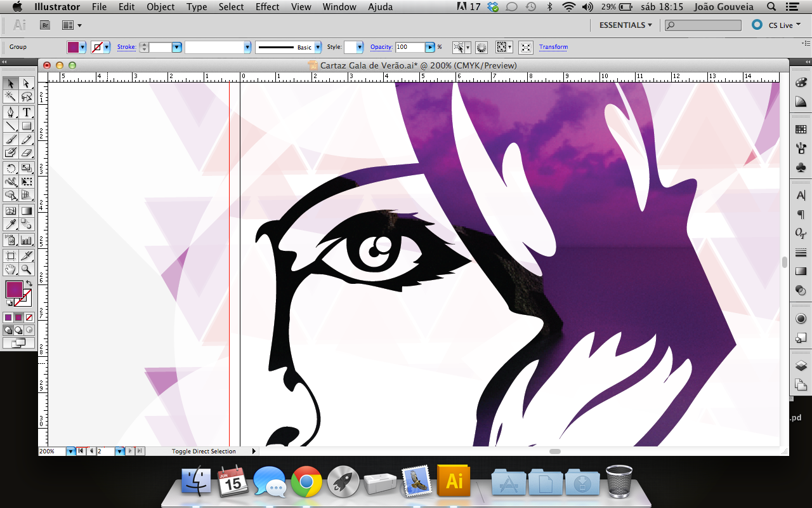Swap fill and stroke colors
Image resolution: width=812 pixels, height=508 pixels.
(29, 283)
